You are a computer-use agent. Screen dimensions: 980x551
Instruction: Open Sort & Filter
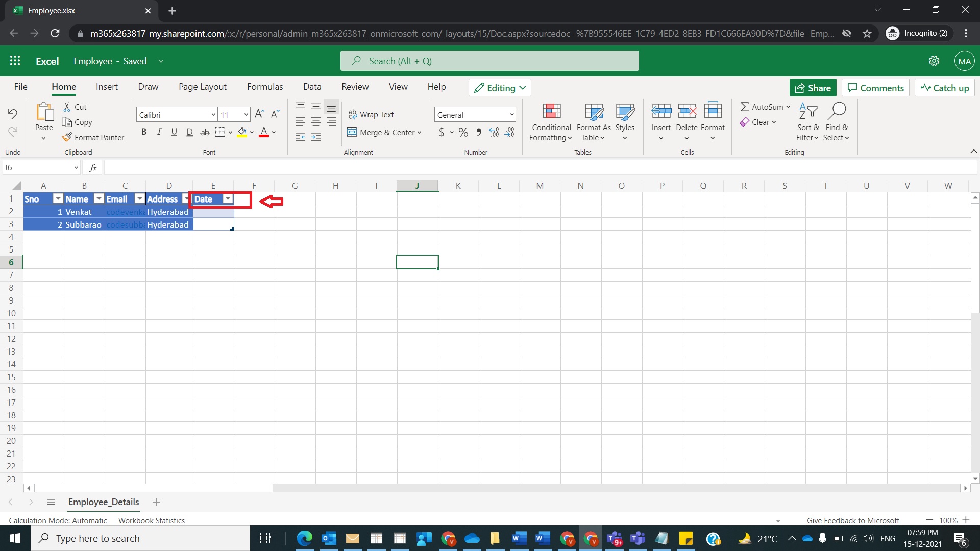pos(807,121)
